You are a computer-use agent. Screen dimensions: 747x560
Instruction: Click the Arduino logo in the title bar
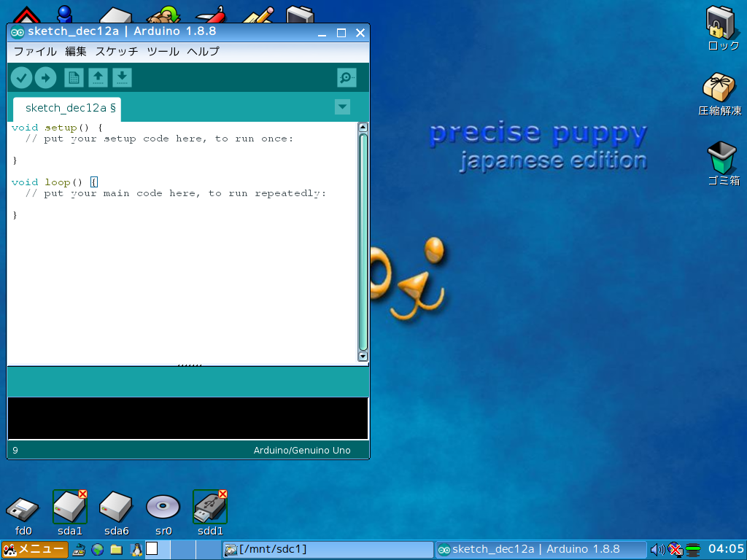(18, 32)
